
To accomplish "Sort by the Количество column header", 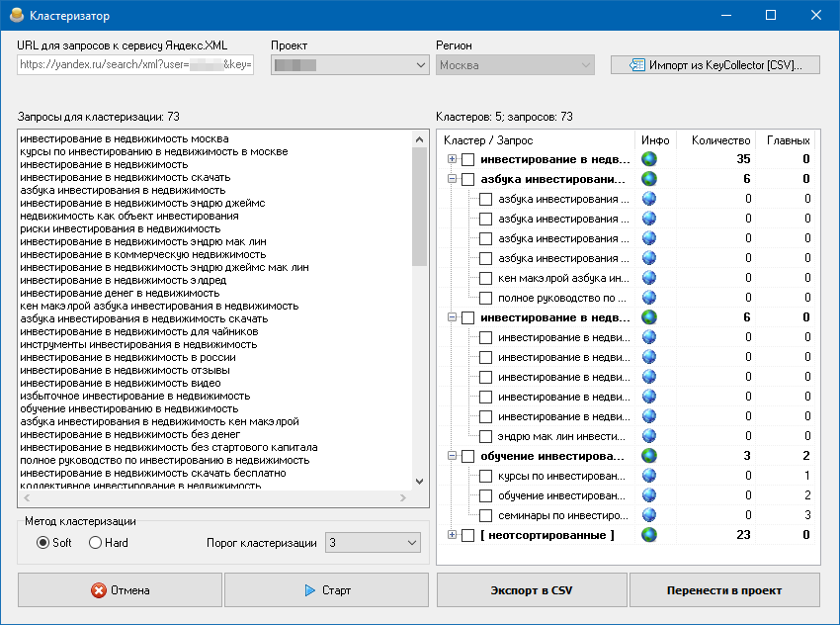I will (x=720, y=140).
